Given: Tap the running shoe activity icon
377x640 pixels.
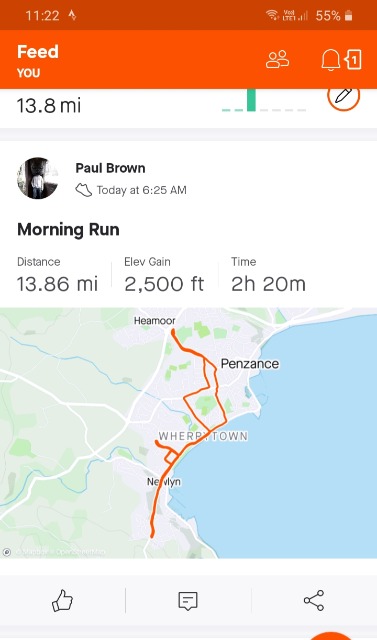Looking at the screenshot, I should [84, 190].
